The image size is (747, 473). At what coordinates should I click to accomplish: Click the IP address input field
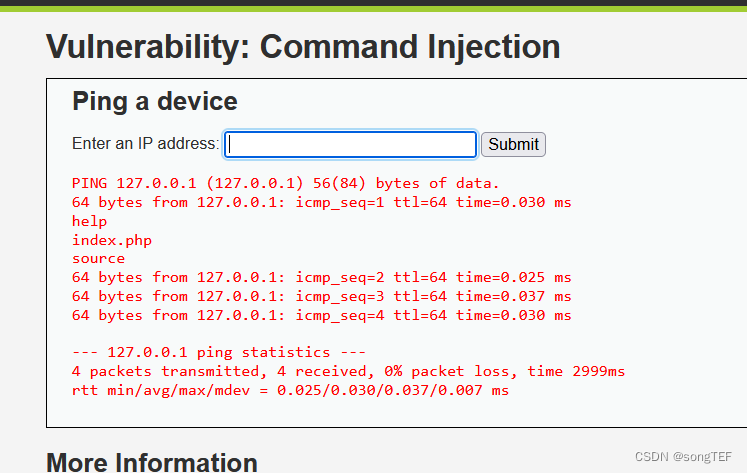pyautogui.click(x=350, y=144)
